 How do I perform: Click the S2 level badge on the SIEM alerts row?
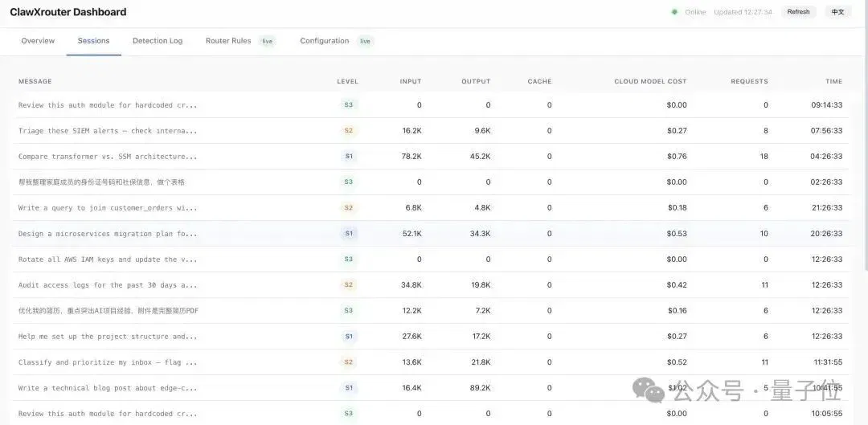tap(348, 131)
